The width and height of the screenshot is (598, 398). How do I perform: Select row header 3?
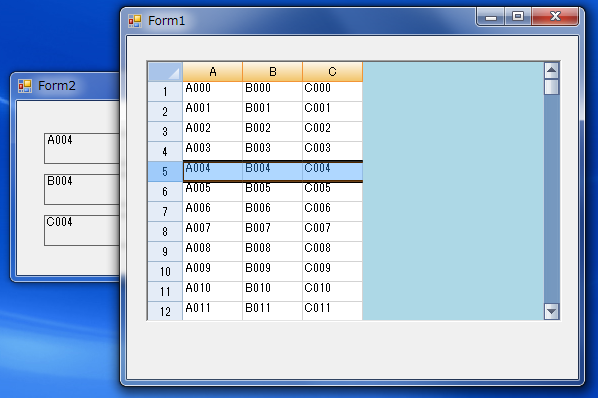(165, 132)
